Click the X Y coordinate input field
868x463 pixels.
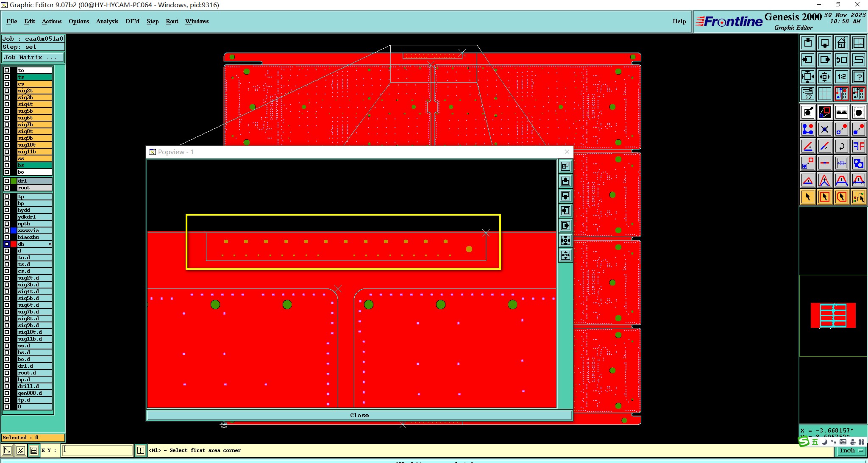click(x=97, y=450)
